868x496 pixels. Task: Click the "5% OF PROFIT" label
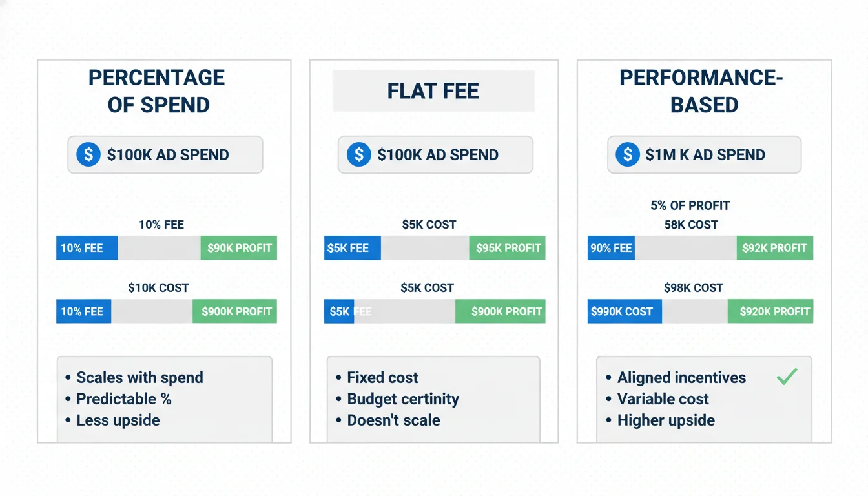(x=690, y=206)
